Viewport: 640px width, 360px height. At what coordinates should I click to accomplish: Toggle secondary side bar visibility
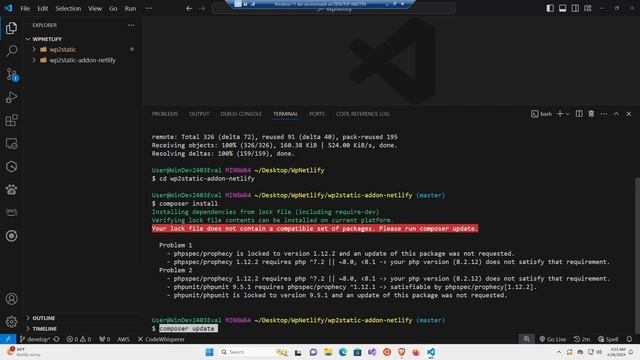pos(575,8)
